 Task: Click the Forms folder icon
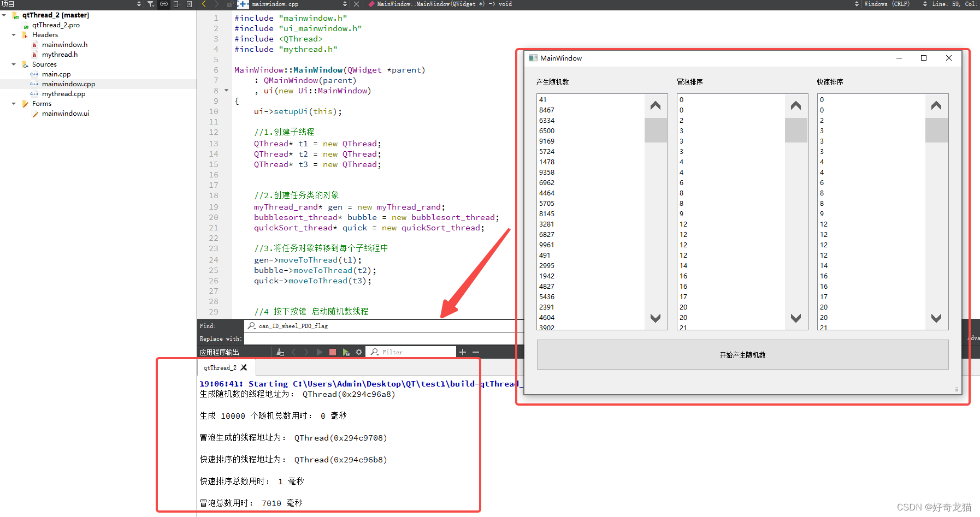[25, 104]
